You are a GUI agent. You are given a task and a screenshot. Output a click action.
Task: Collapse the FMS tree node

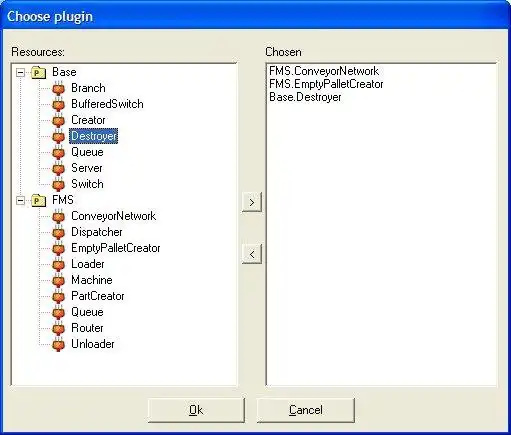[21, 200]
